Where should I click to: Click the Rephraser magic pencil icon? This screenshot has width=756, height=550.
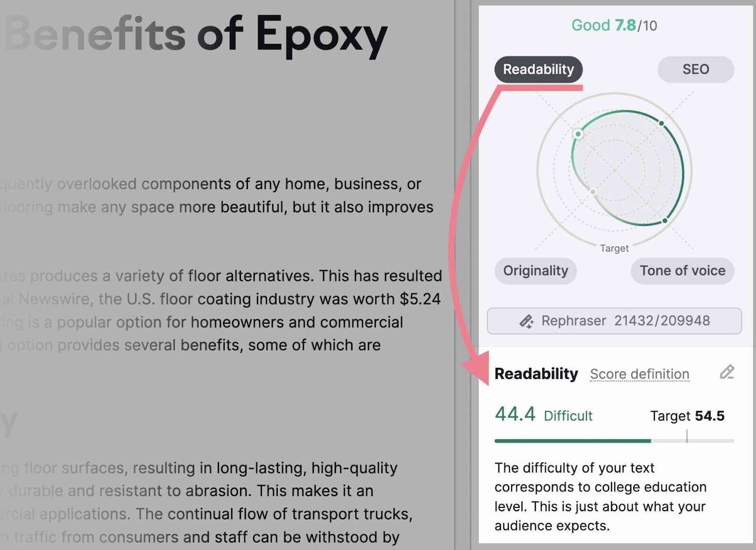coord(526,321)
